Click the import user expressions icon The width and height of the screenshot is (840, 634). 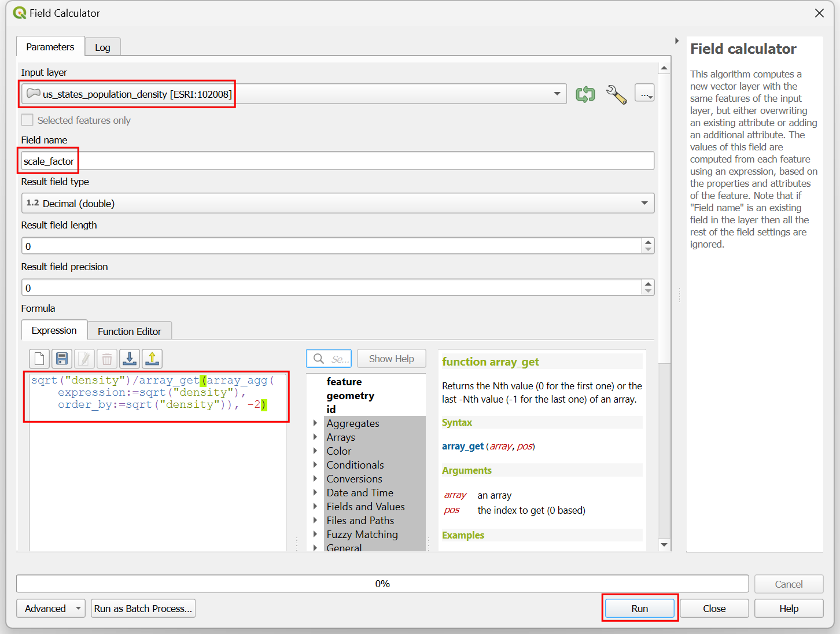pos(130,359)
